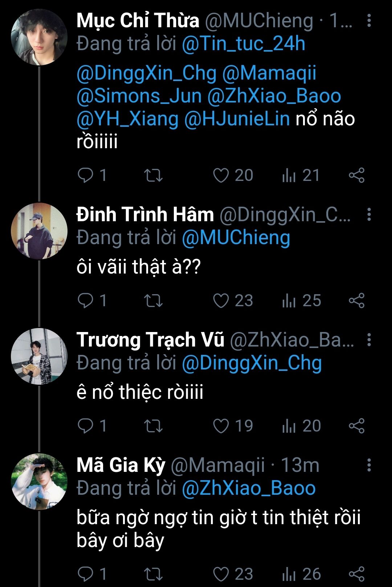This screenshot has height=587, width=392.
Task: Share Đinh Trình Hâm's tweet
Action: (x=356, y=301)
